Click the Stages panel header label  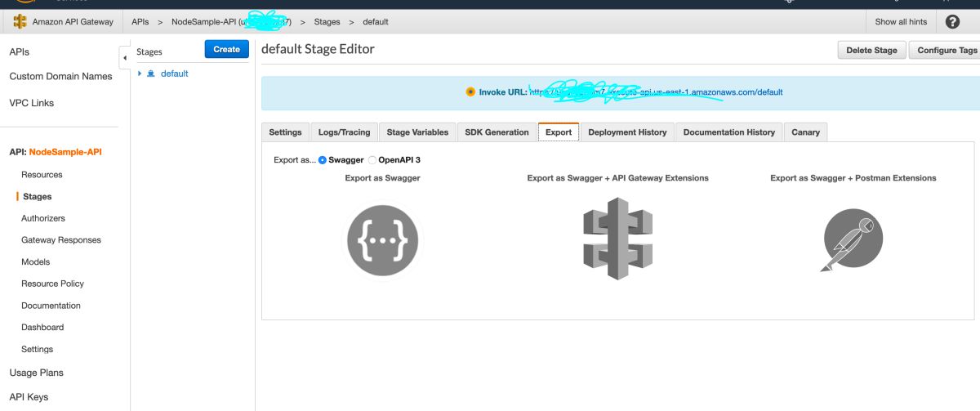[x=149, y=52]
